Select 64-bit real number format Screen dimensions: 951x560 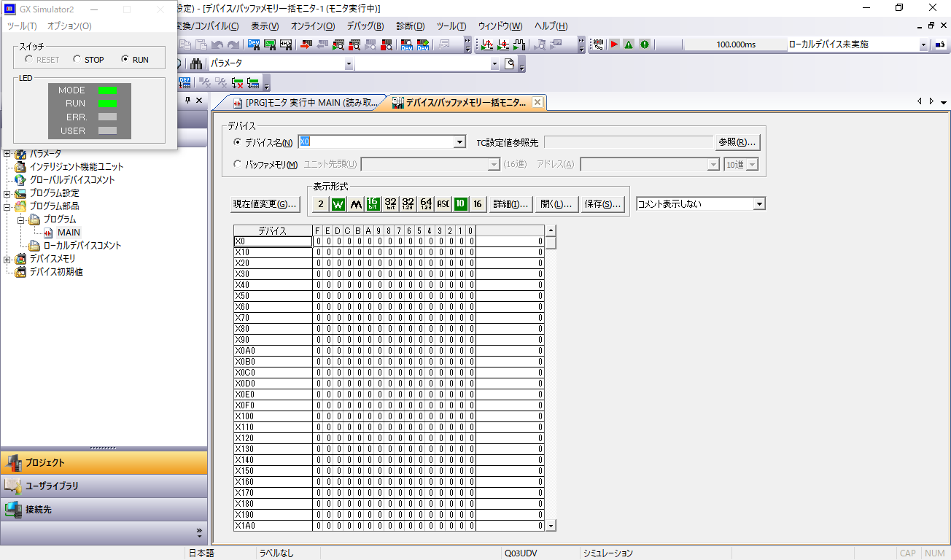pos(426,204)
